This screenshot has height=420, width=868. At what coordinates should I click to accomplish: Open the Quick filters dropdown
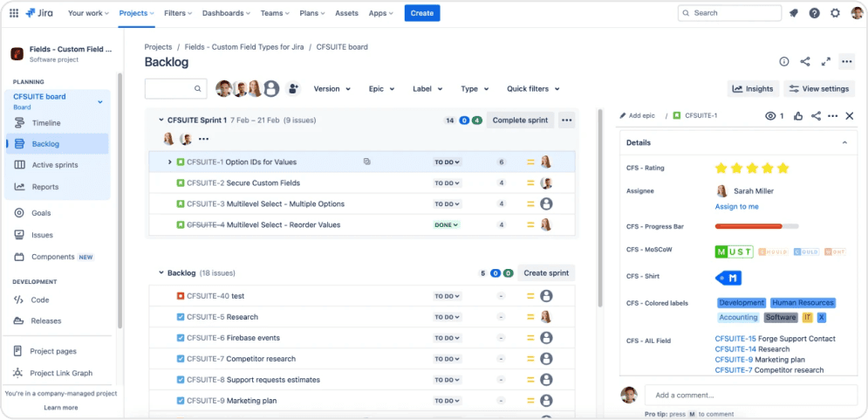pos(533,89)
